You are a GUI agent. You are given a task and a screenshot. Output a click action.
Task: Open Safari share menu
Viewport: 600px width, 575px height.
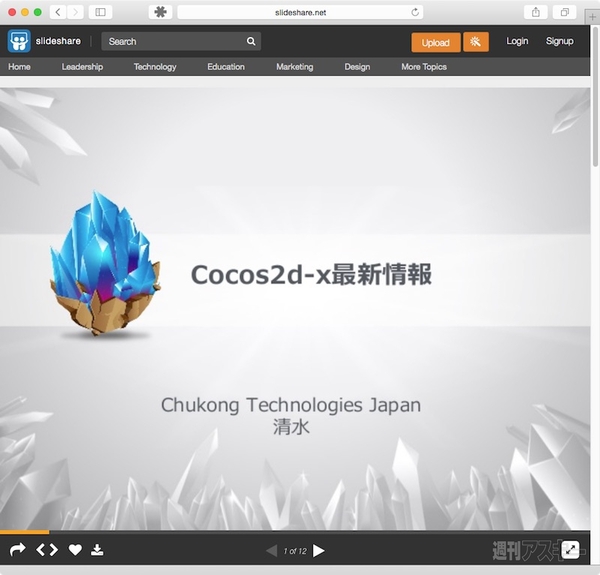click(536, 12)
